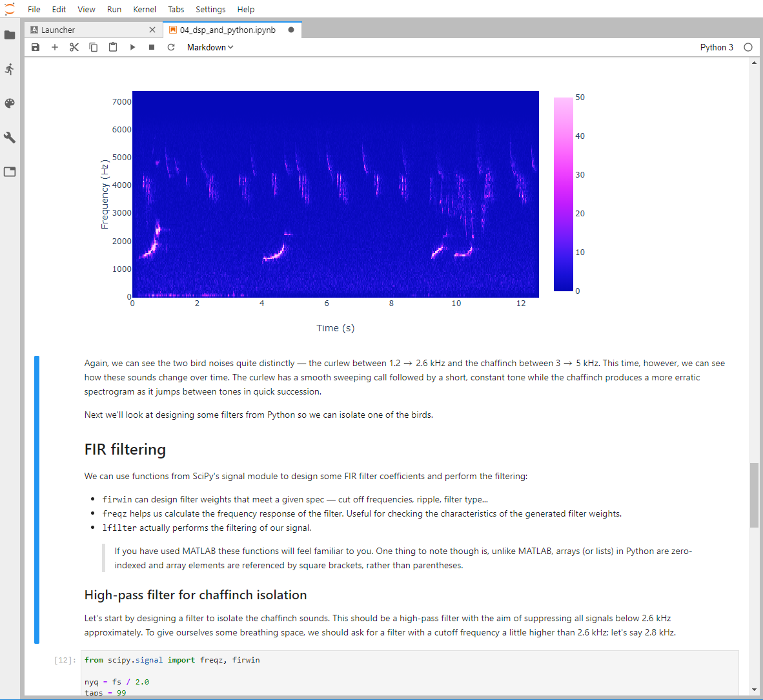Click the colorbar value 50 label
This screenshot has width=763, height=700.
(x=580, y=98)
